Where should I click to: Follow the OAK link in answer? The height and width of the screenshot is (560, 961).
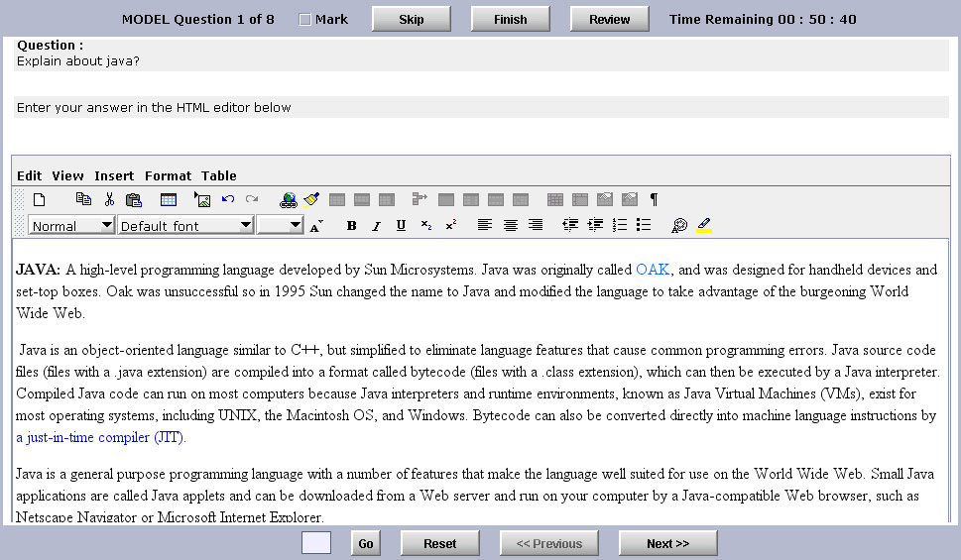click(653, 270)
